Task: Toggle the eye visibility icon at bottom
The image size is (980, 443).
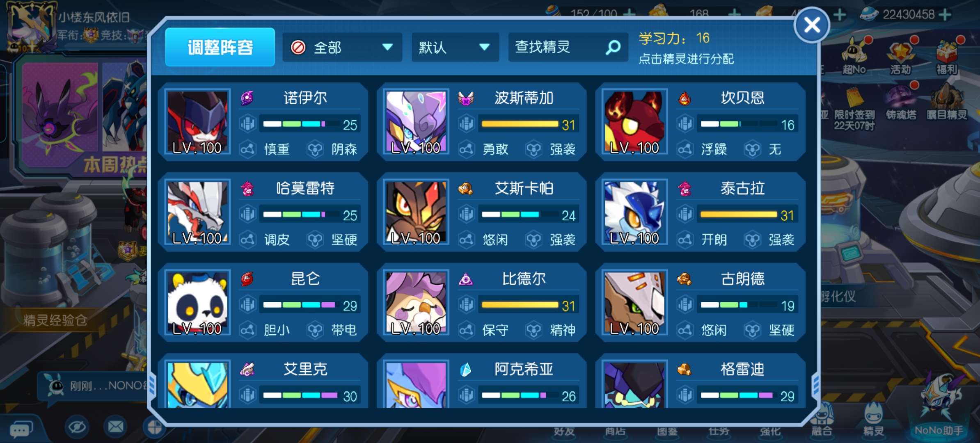Action: 77,427
